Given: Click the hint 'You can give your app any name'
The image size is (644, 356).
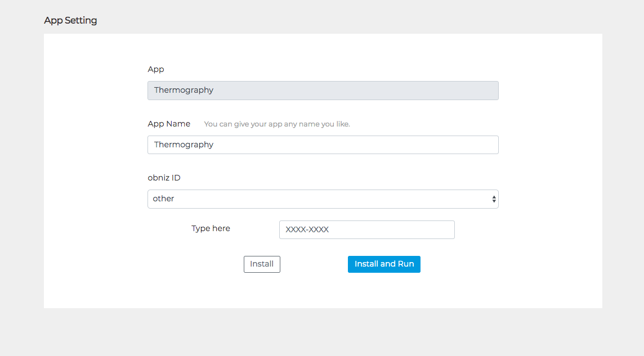Looking at the screenshot, I should tap(277, 124).
